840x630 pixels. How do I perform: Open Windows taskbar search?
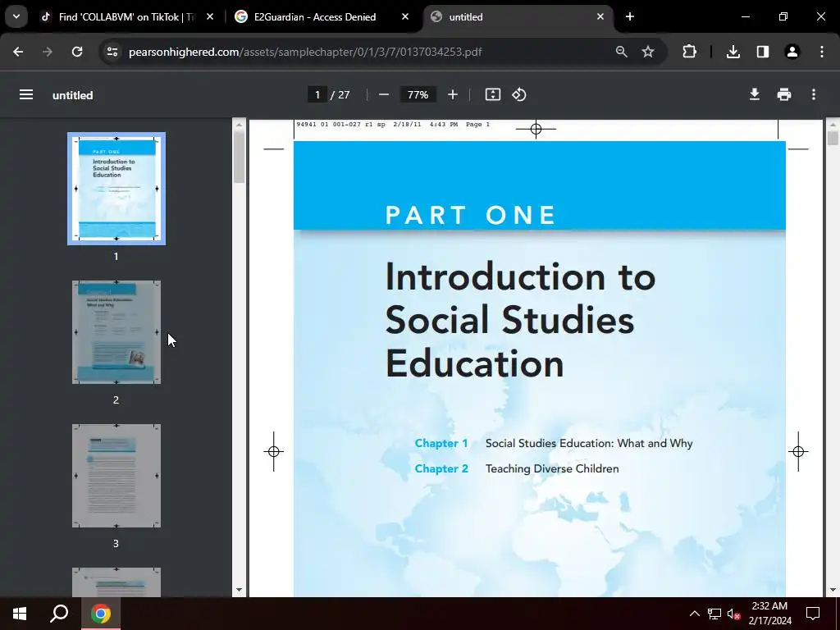[59, 614]
